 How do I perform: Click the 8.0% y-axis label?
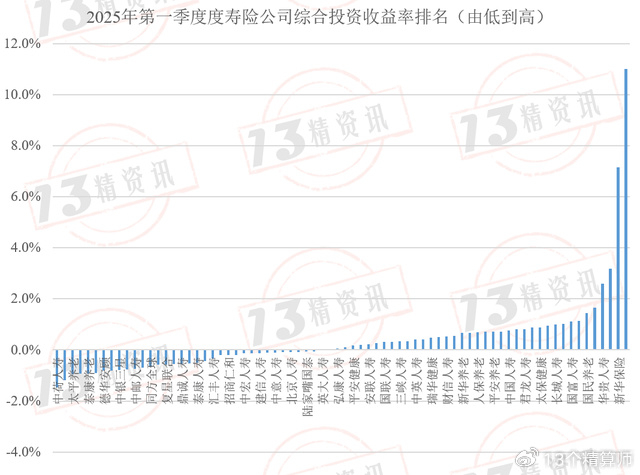tap(25, 146)
